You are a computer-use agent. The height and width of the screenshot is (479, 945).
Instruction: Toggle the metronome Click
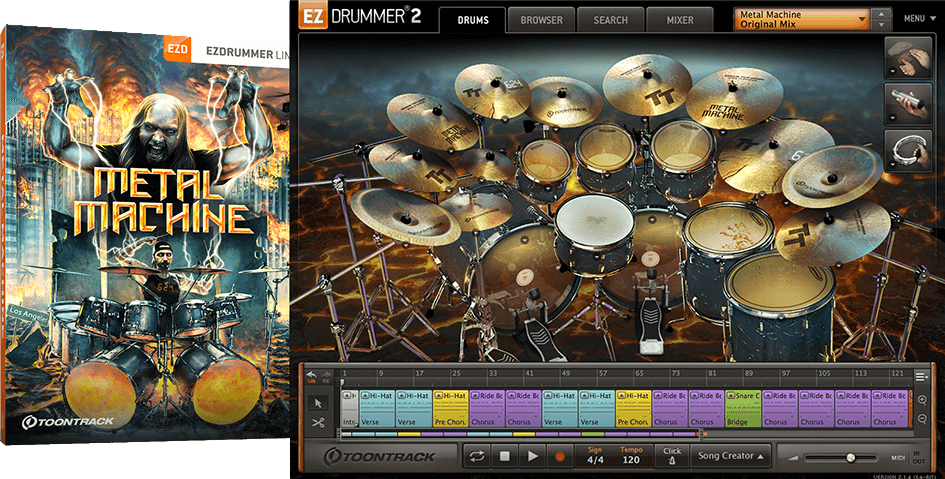tap(671, 457)
